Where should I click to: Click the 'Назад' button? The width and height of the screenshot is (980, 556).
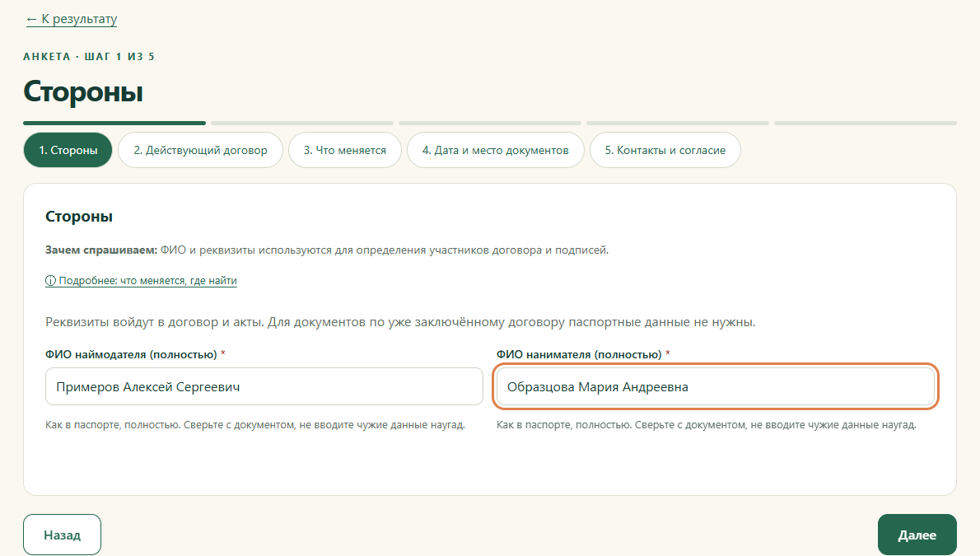click(x=63, y=535)
